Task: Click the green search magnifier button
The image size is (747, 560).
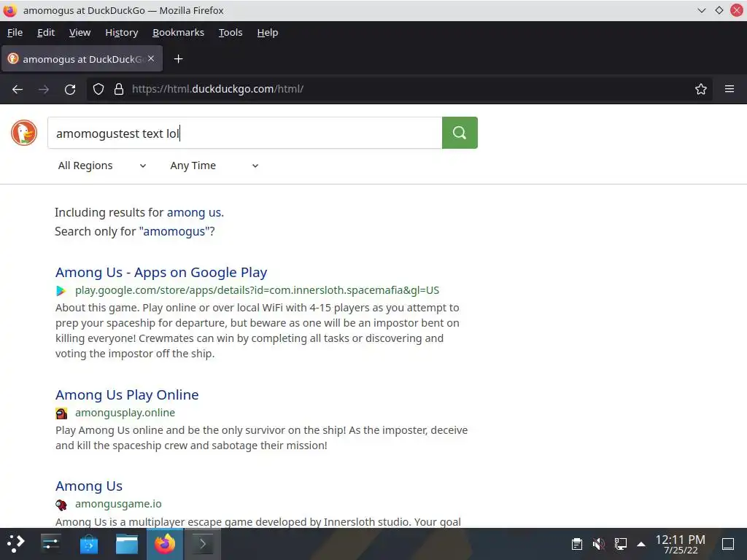Action: click(460, 133)
